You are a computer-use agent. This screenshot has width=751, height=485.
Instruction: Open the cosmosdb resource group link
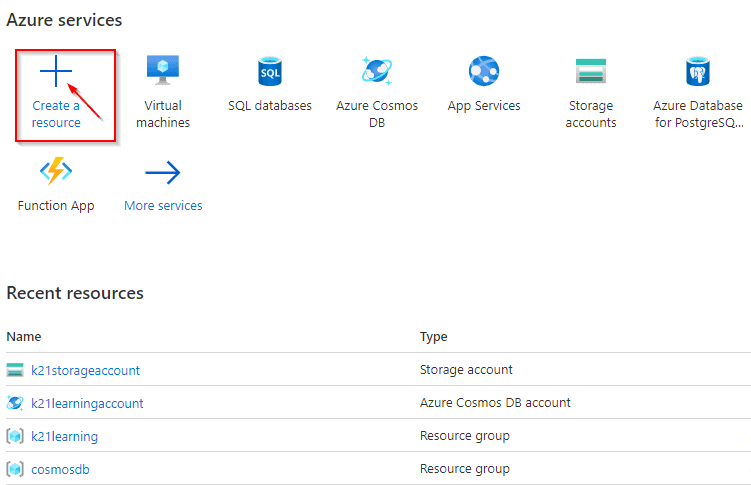coord(60,469)
